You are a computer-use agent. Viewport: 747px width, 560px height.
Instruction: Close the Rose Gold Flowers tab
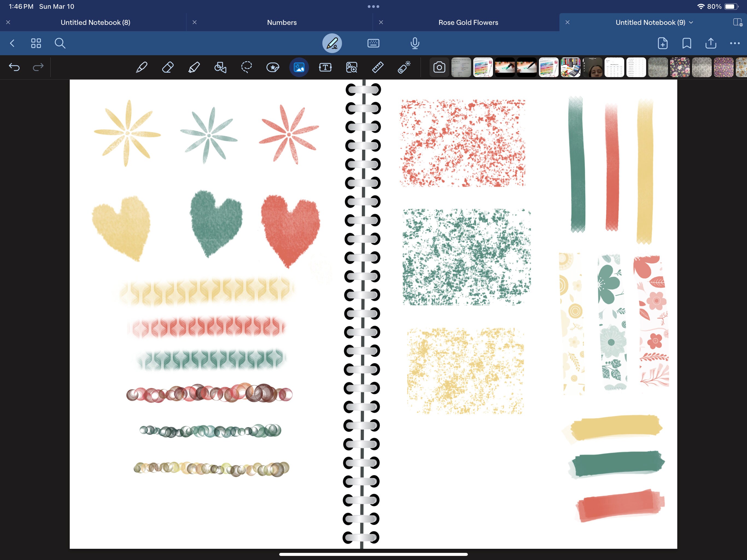click(x=381, y=22)
